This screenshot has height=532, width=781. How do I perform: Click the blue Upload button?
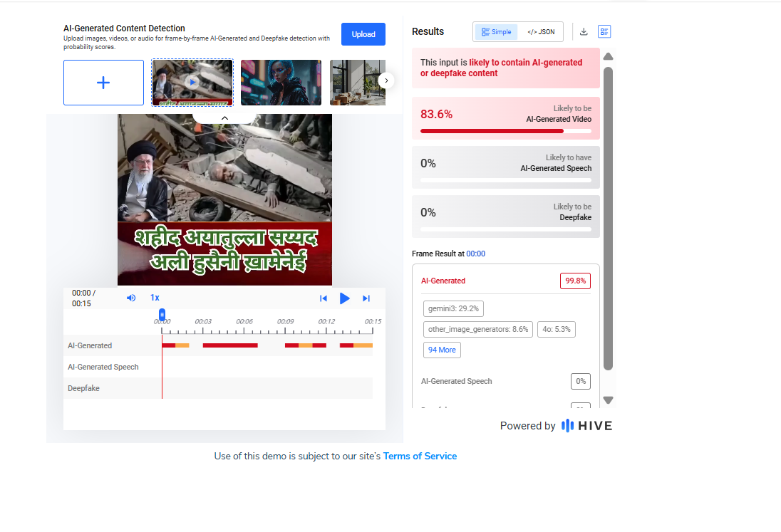[x=363, y=34]
